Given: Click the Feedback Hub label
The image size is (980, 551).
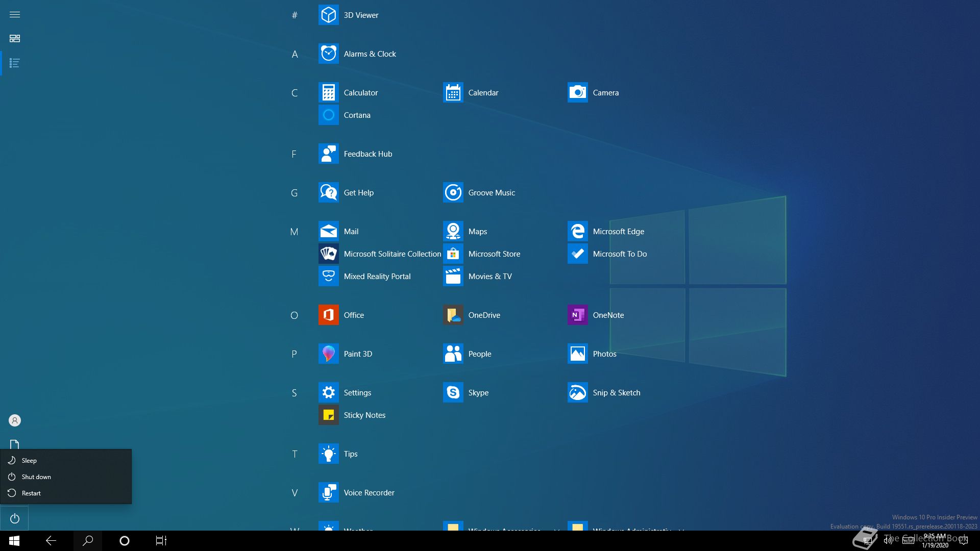Looking at the screenshot, I should [x=368, y=154].
